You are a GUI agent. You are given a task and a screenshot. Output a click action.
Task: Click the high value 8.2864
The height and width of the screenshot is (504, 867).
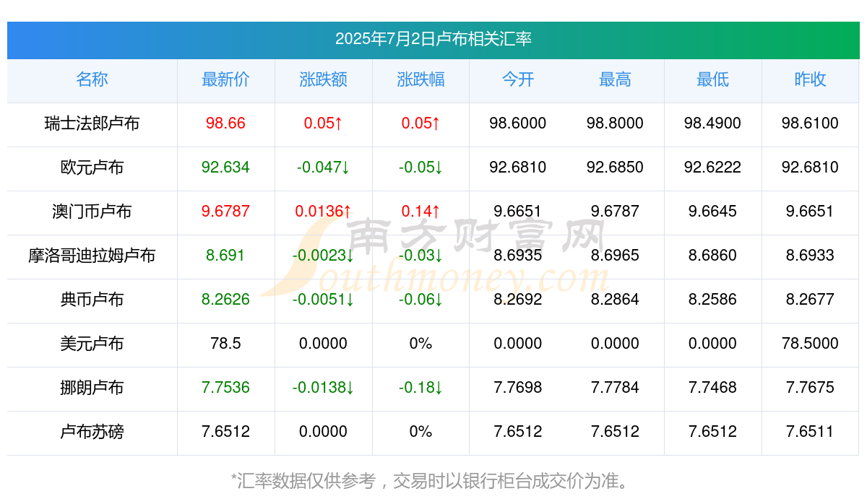(615, 300)
